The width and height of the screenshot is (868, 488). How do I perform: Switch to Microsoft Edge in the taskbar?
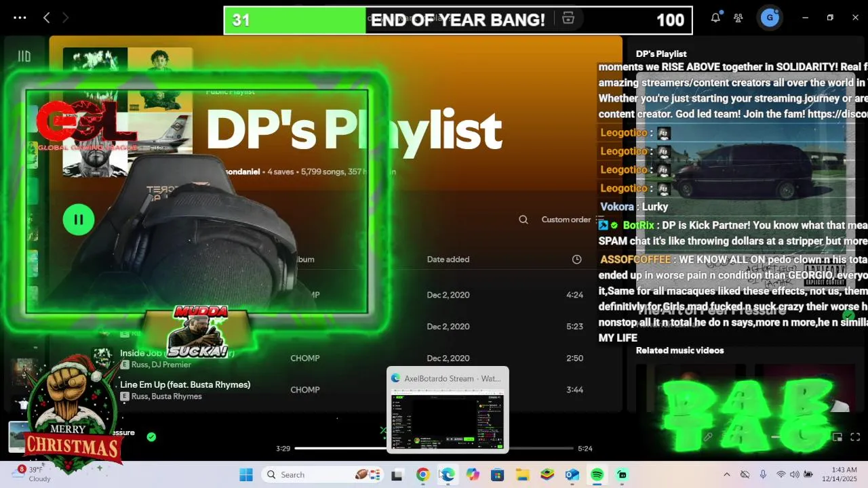448,474
